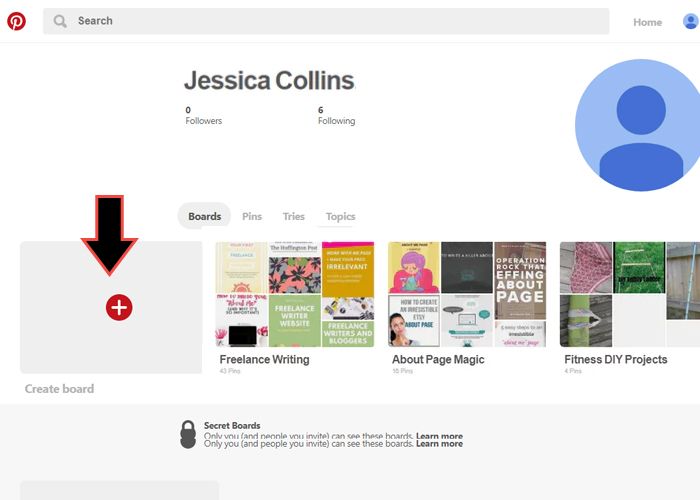Click the Secret Boards heading text
Viewport: 700px width, 500px height.
[232, 425]
